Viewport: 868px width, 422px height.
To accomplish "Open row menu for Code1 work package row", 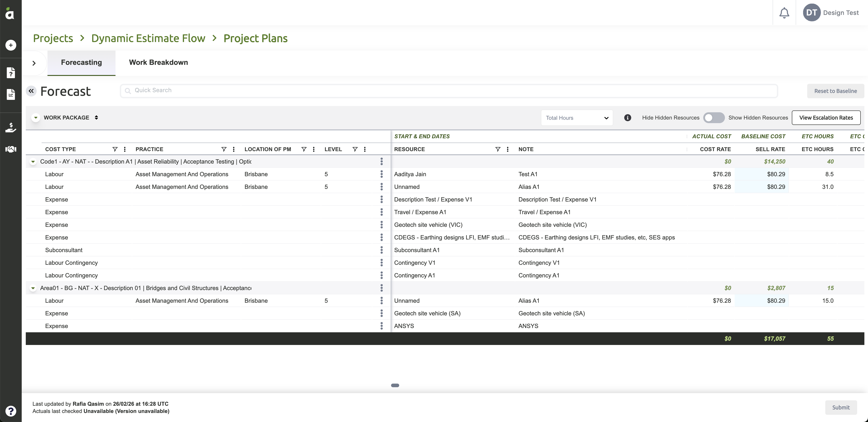I will 381,162.
